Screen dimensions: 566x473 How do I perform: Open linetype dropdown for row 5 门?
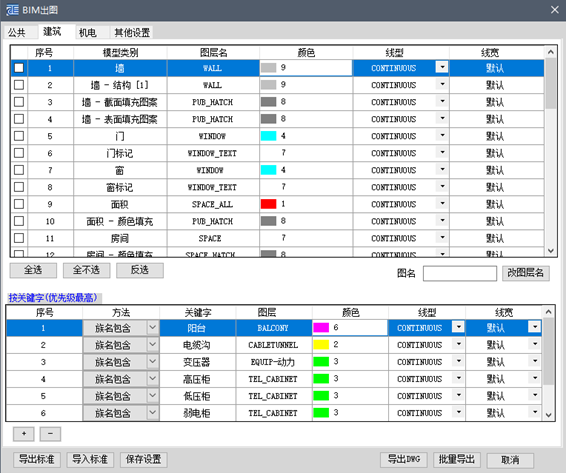tap(442, 135)
